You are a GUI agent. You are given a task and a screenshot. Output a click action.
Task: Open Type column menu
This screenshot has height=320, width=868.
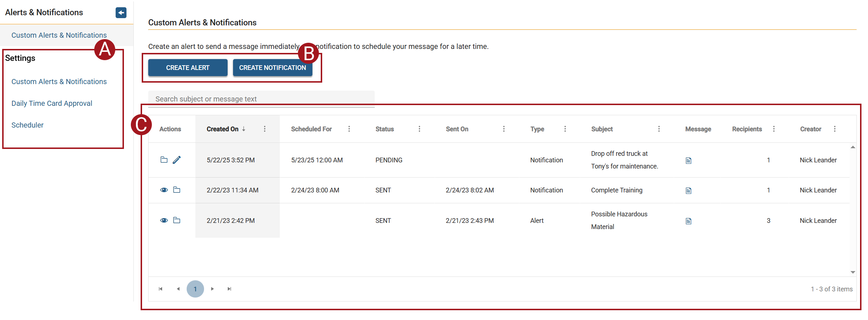(565, 129)
